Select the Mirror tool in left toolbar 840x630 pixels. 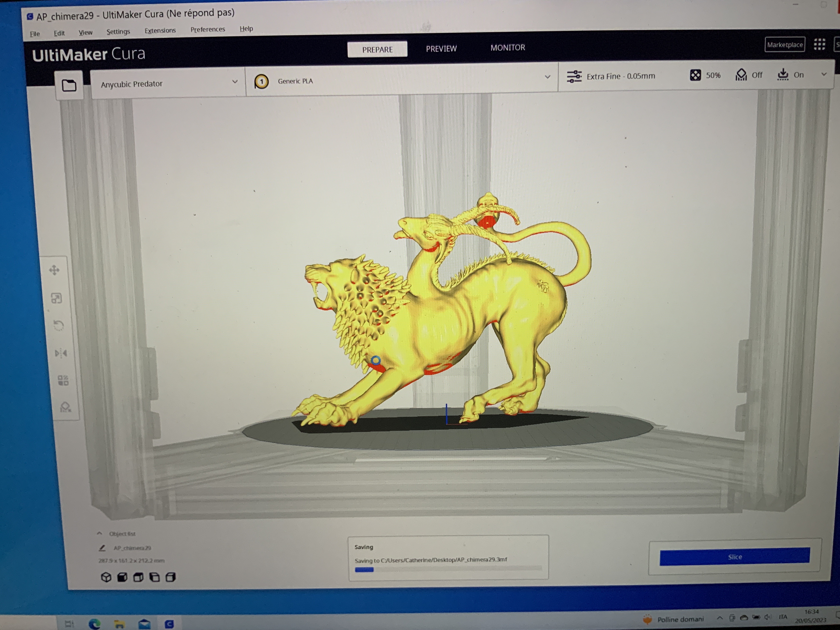click(61, 353)
